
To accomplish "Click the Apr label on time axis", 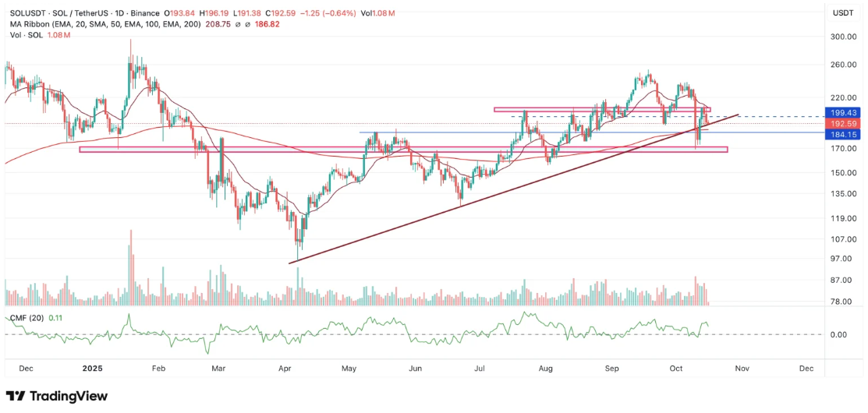I will 285,368.
